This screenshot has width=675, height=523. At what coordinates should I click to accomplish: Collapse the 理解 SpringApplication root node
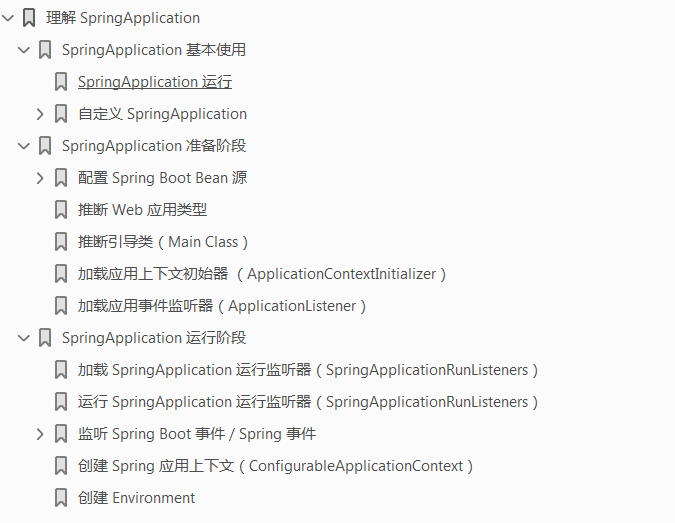coord(8,18)
